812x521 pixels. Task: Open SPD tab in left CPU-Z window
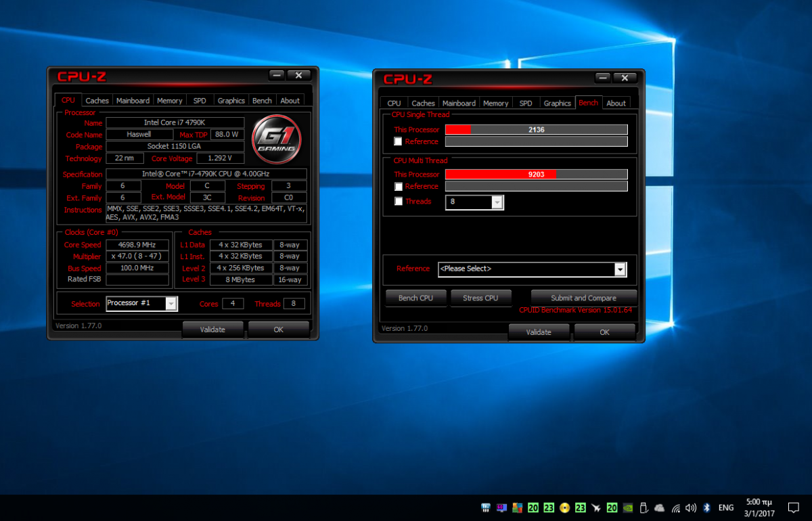tap(200, 100)
